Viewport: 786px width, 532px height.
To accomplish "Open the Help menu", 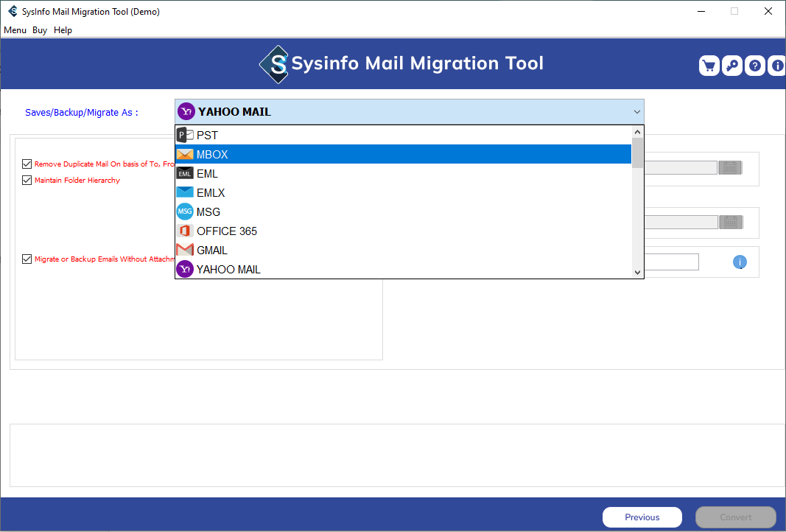I will coord(63,30).
